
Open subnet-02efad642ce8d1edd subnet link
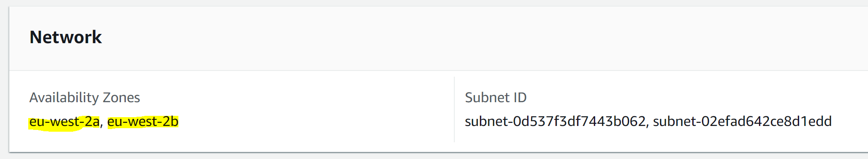(742, 122)
